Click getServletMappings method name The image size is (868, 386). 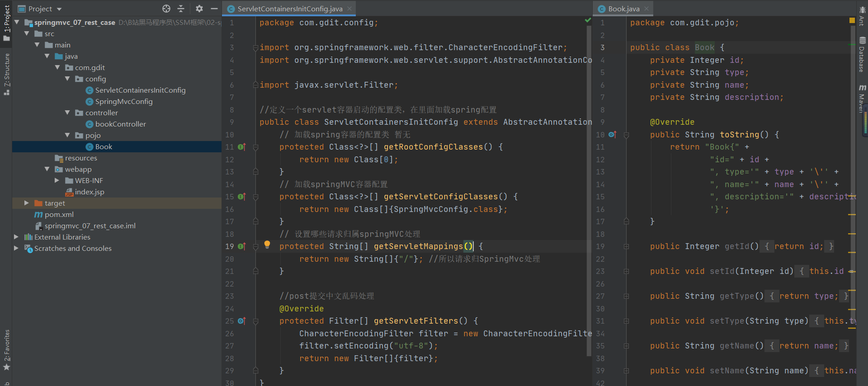pyautogui.click(x=418, y=246)
